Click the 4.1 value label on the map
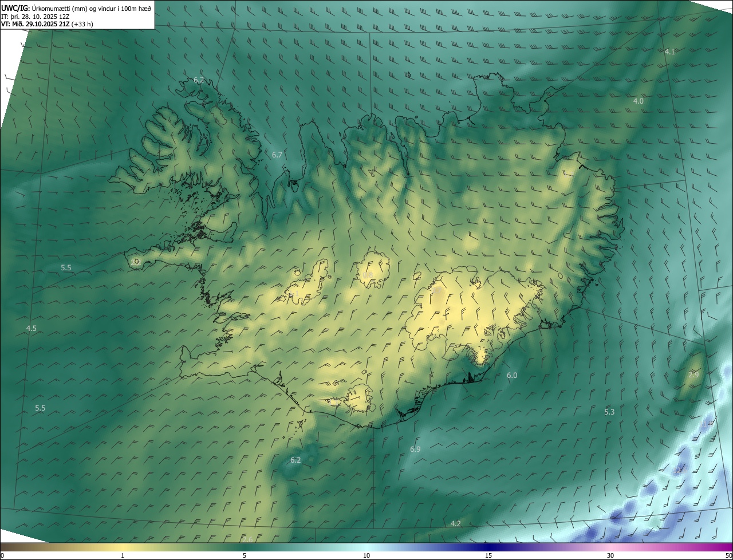 (670, 52)
